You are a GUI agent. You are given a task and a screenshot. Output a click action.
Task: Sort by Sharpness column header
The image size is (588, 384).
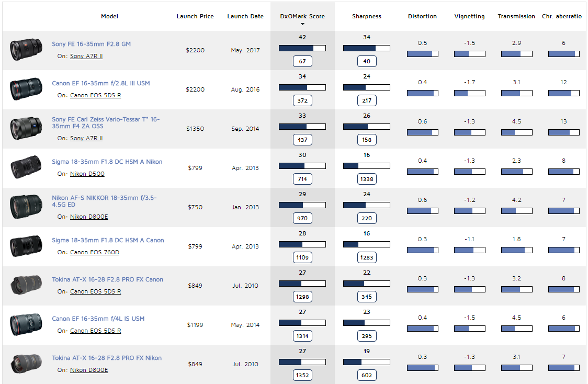[x=366, y=16]
